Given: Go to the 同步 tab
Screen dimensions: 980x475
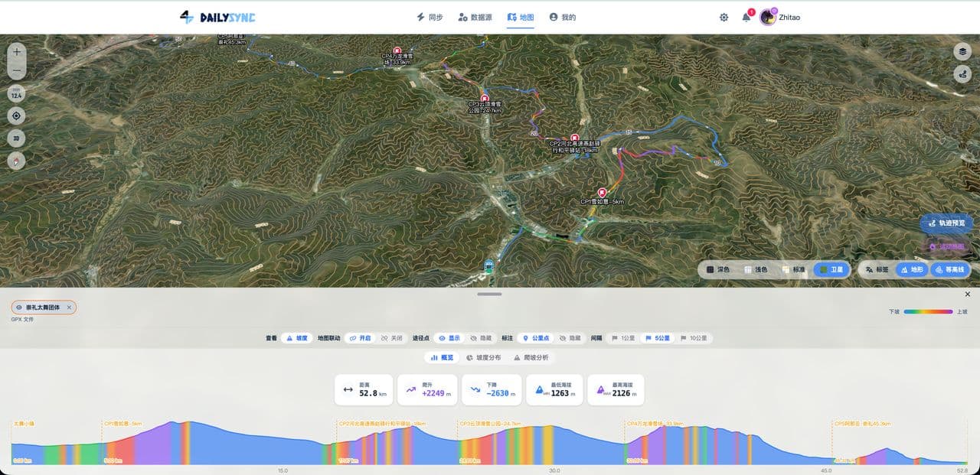Looking at the screenshot, I should tap(430, 17).
